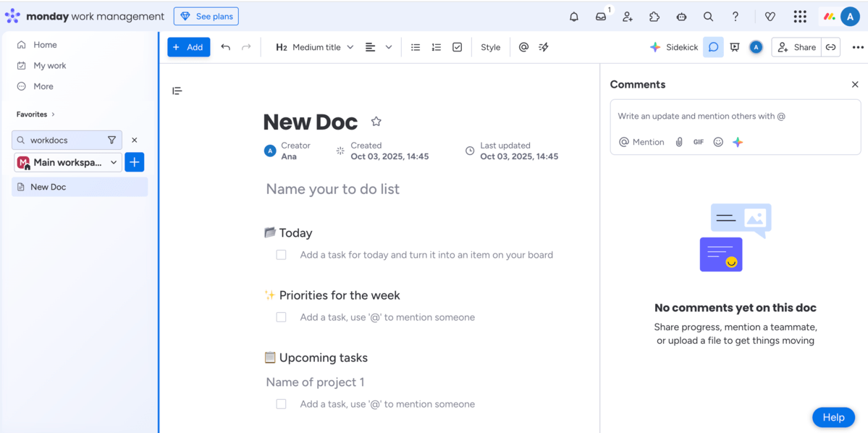Open the Comments bubble icon
The height and width of the screenshot is (433, 868).
point(714,46)
